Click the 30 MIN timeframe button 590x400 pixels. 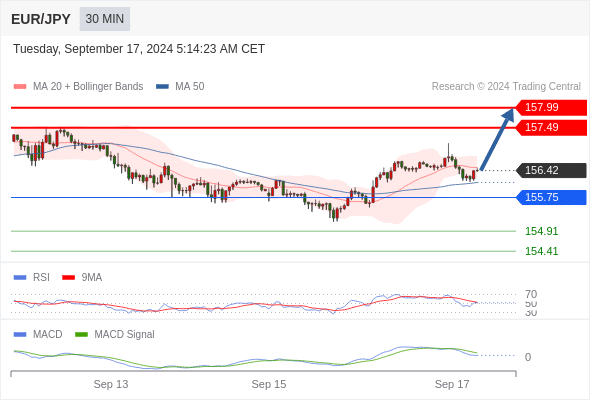105,19
